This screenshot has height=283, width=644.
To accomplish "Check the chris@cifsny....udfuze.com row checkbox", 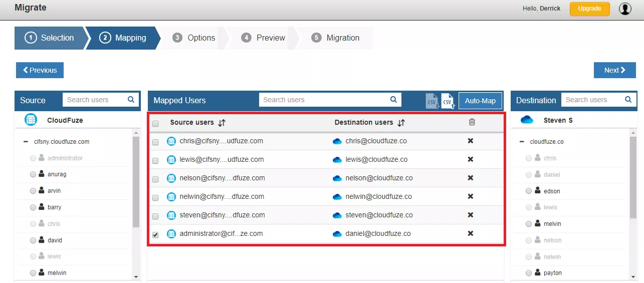I will click(x=155, y=142).
